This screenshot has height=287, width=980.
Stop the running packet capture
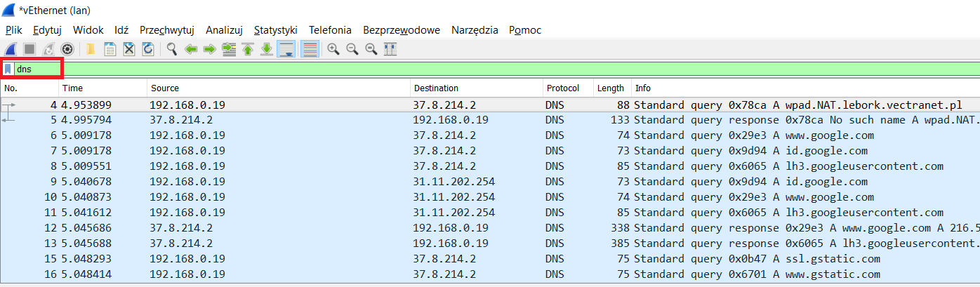(x=30, y=49)
